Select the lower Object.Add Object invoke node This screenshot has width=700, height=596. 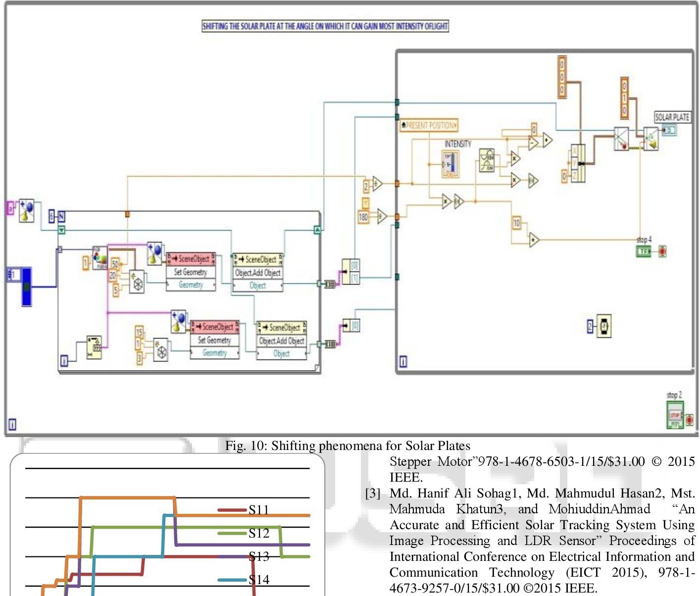[x=282, y=341]
